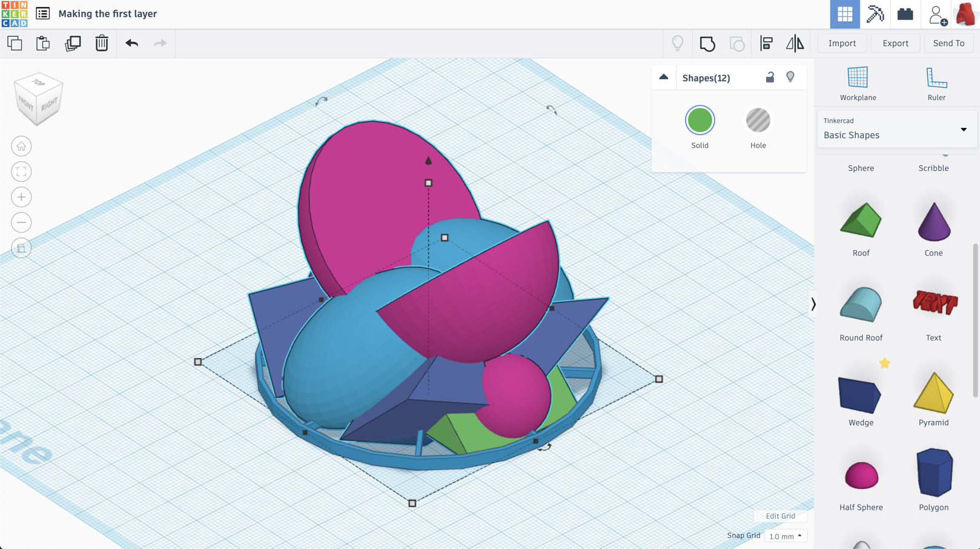Viewport: 980px width, 549px height.
Task: Click the shapes panel scrollbar
Action: [x=975, y=321]
